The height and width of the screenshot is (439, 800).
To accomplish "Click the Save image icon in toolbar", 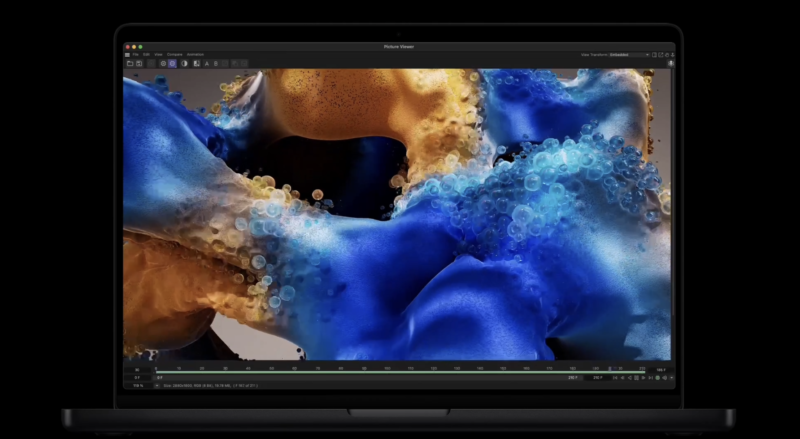I will 139,63.
